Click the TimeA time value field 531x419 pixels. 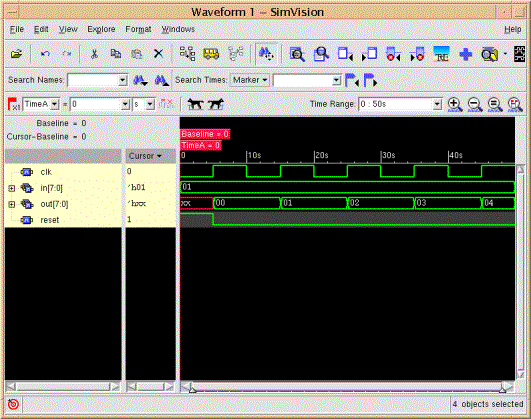pos(96,104)
